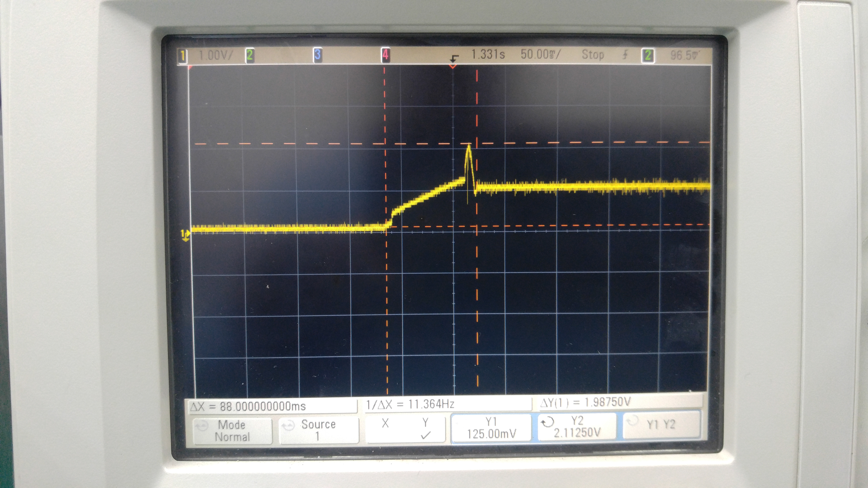Click the trigger source 2 indicator
This screenshot has width=868, height=488.
648,55
